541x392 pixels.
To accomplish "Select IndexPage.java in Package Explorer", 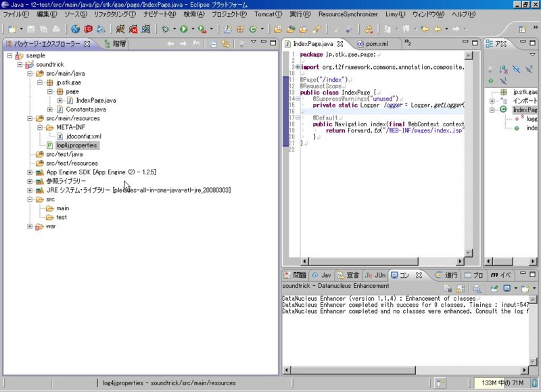I will [91, 100].
